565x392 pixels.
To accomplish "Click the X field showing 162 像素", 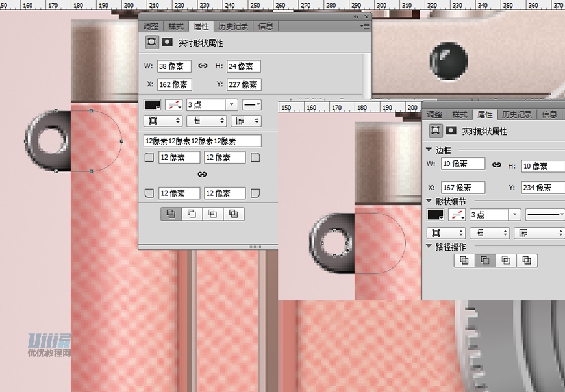I will [x=174, y=84].
